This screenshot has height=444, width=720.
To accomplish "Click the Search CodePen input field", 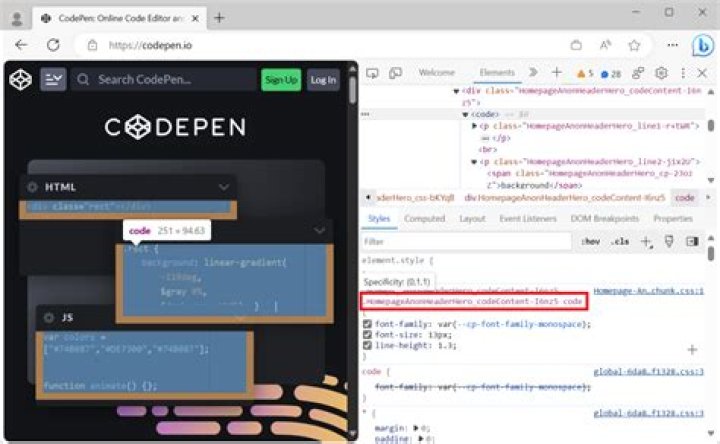I will [x=164, y=80].
